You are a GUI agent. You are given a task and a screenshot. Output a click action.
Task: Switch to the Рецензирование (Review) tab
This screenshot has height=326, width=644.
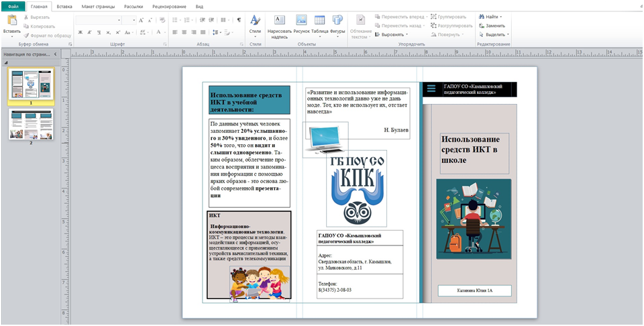coord(169,7)
